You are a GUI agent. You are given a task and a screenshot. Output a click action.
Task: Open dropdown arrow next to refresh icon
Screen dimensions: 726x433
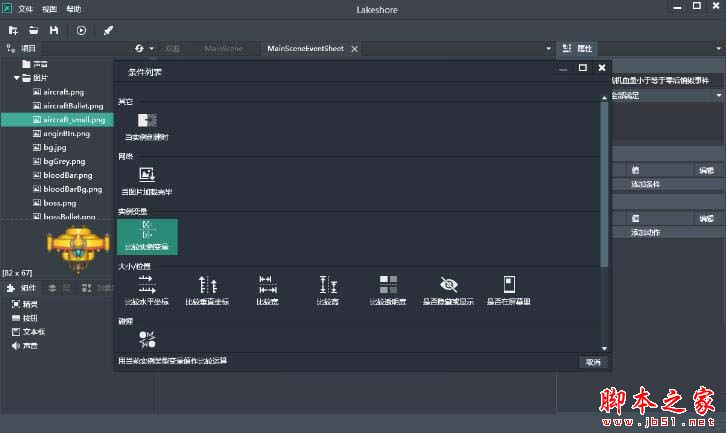click(x=151, y=49)
